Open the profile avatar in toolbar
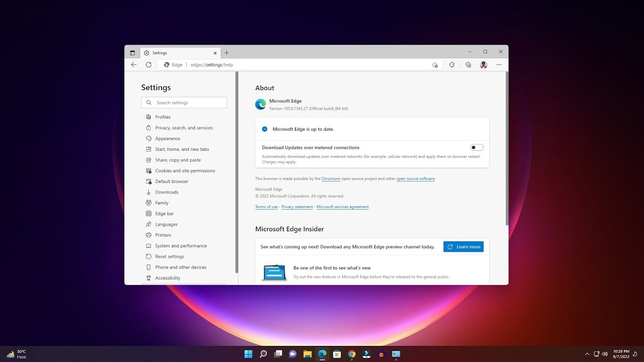 tap(484, 65)
